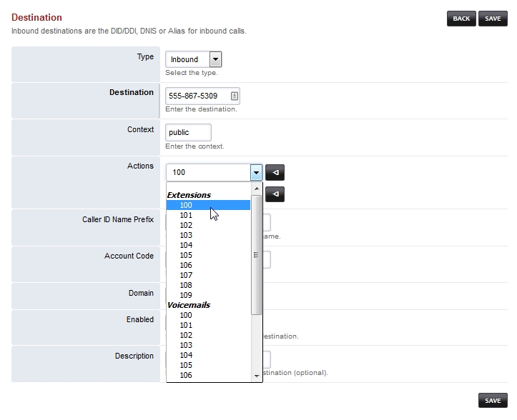The width and height of the screenshot is (517, 420).
Task: Click the scroll up arrow in the dropdown list
Action: (x=257, y=189)
